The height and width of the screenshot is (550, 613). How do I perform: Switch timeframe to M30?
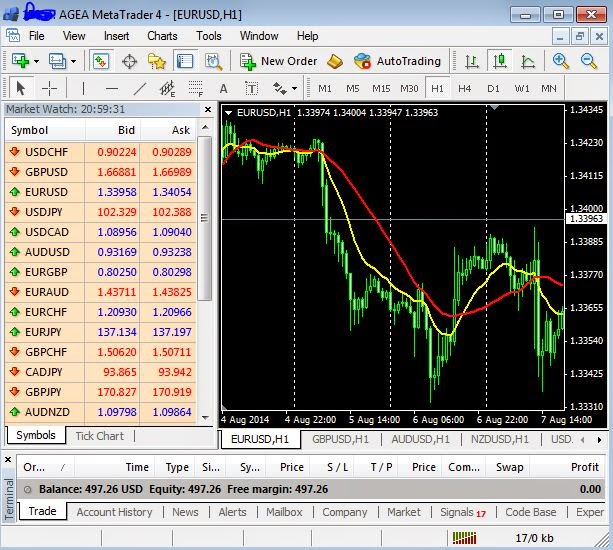point(409,89)
